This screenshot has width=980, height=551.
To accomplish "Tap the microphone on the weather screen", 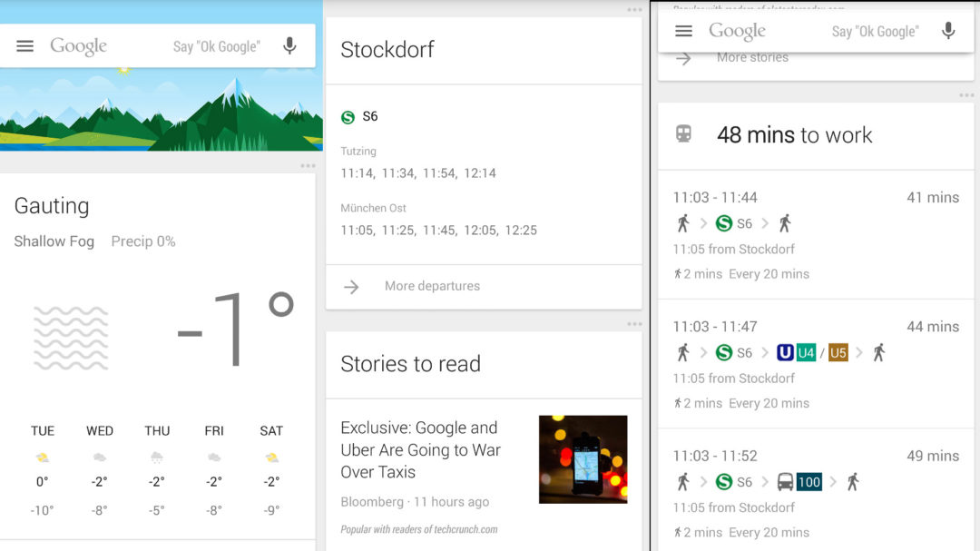I will [x=289, y=45].
